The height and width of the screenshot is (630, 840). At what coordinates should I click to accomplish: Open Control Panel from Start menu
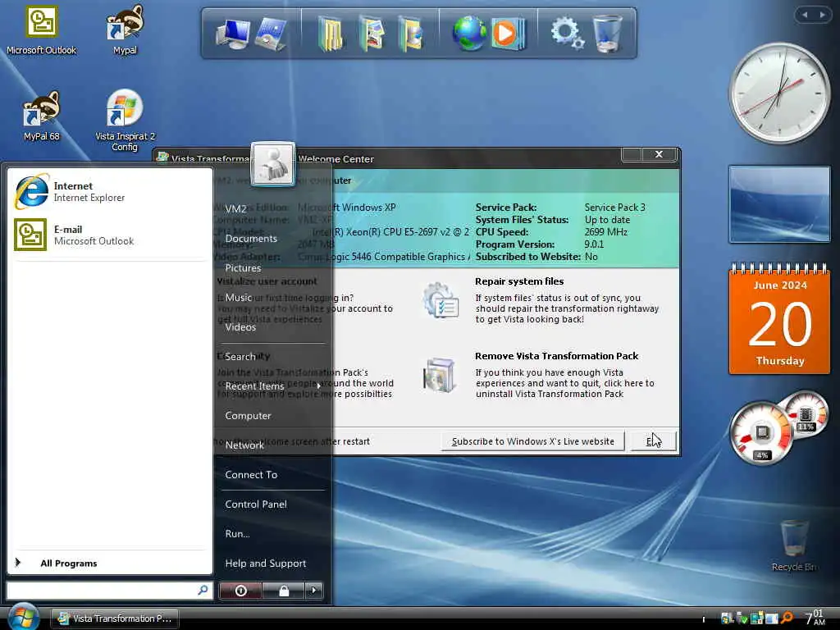[x=256, y=504]
